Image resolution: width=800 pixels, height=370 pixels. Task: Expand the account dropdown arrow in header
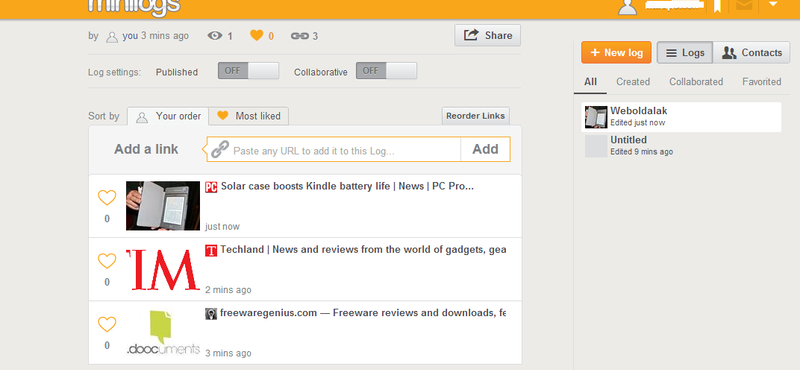point(773,4)
